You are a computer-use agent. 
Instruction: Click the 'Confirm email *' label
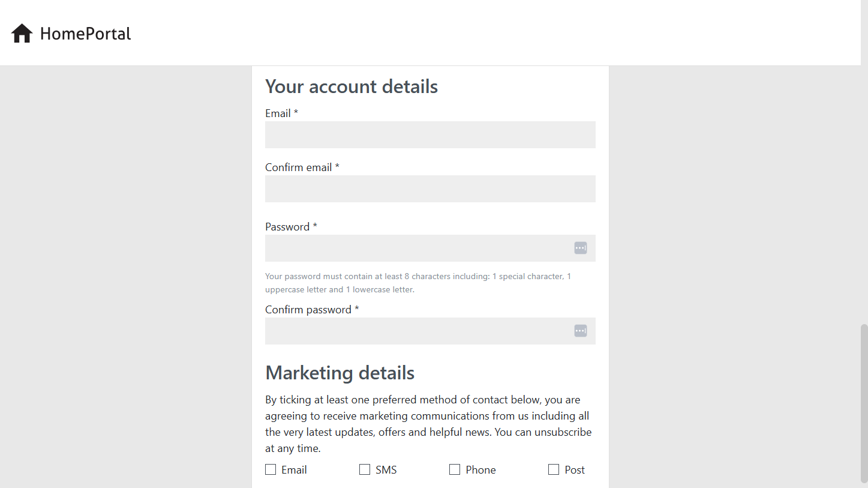[x=302, y=167]
